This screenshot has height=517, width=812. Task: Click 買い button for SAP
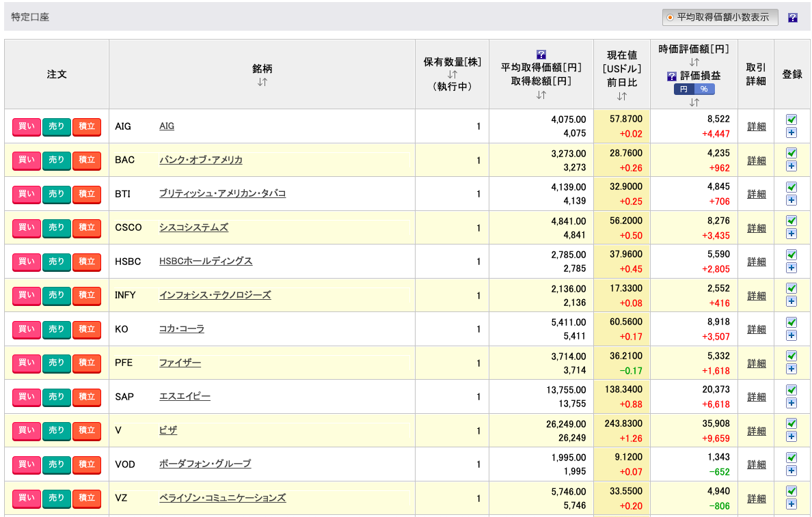(27, 397)
